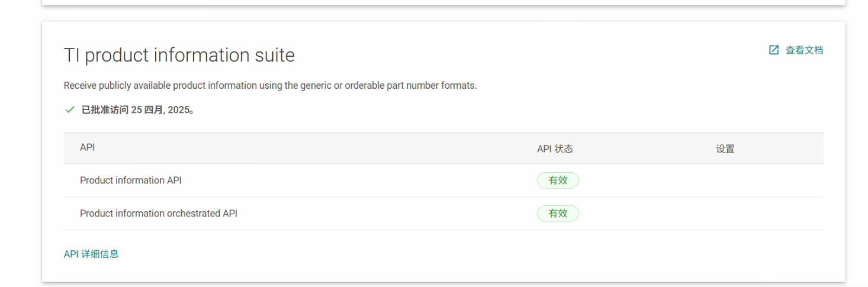The image size is (868, 287).
Task: Click the 设置 column header
Action: click(x=725, y=149)
